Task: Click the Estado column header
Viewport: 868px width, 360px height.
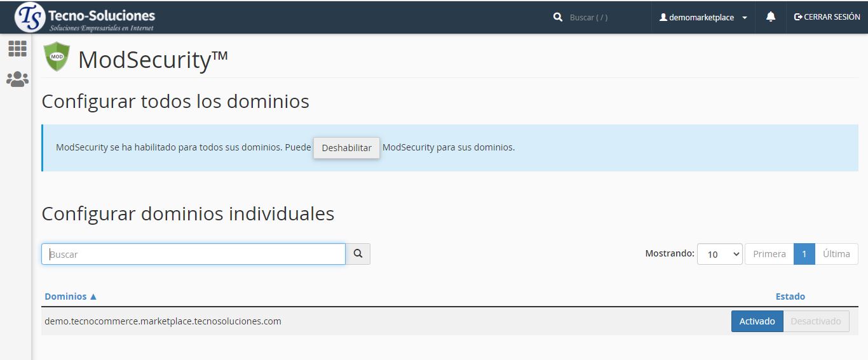Action: 790,297
